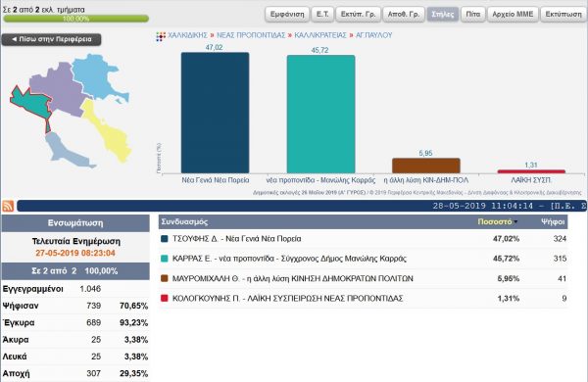Click the teal ΚΑΡΡΑΣ legend square
The height and width of the screenshot is (382, 588).
tap(164, 259)
